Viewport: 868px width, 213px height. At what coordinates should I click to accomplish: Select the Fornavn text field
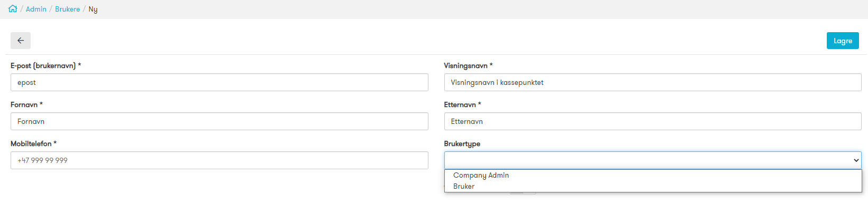(219, 121)
